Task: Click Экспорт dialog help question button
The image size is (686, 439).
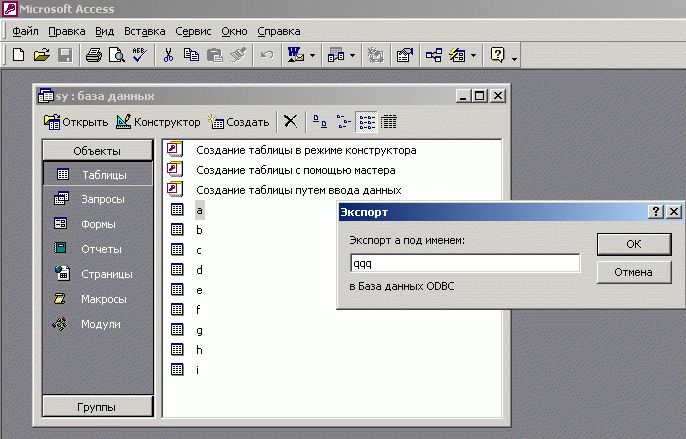Action: click(655, 212)
